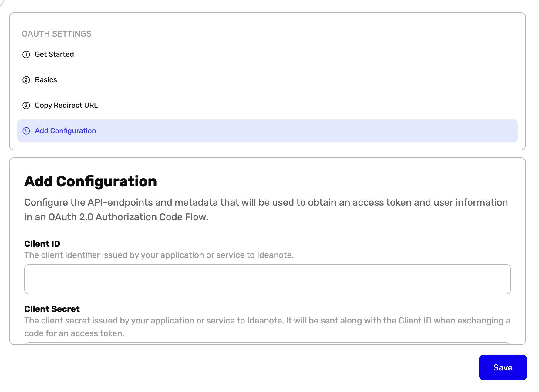Click the blue circled "4" step icon
The width and height of the screenshot is (539, 392).
click(x=27, y=130)
